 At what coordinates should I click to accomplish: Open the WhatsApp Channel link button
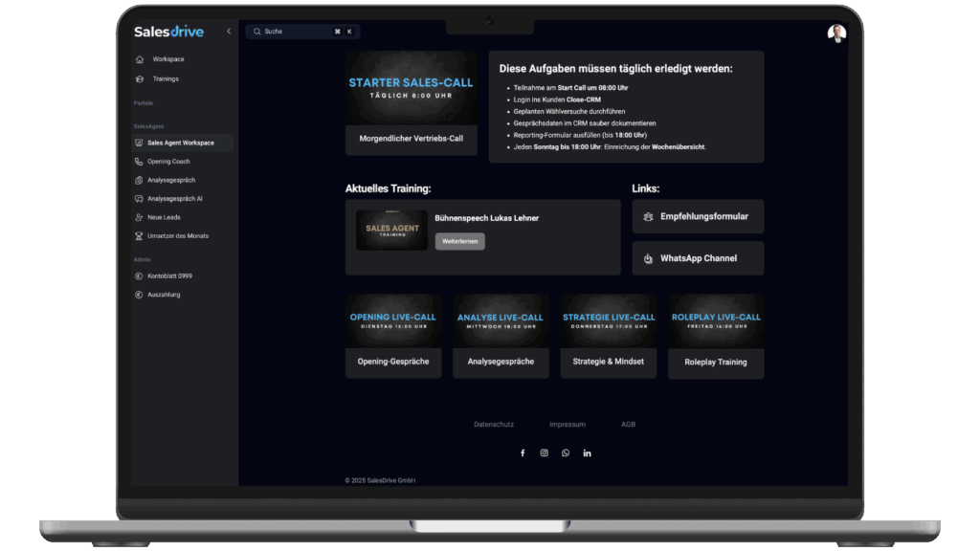[x=698, y=258]
